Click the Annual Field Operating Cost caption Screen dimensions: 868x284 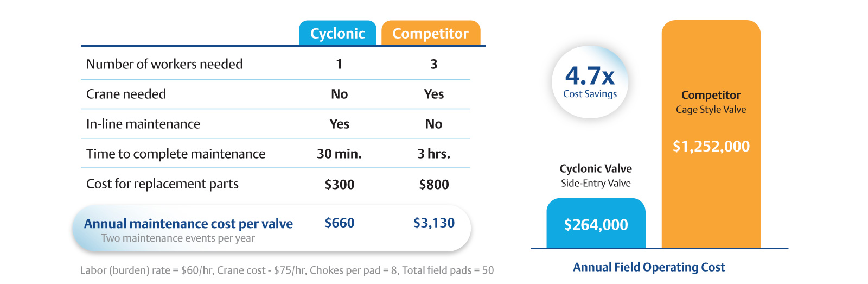click(649, 267)
